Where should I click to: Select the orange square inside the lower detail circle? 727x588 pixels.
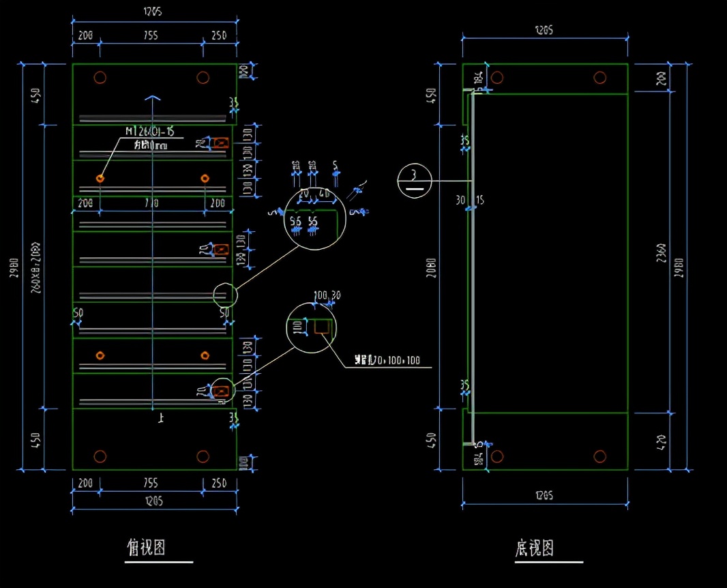pyautogui.click(x=322, y=327)
